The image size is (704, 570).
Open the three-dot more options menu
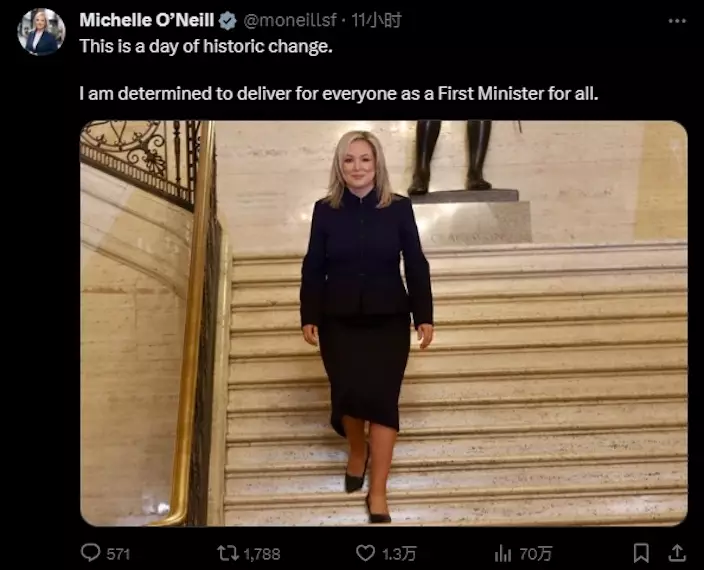677,20
